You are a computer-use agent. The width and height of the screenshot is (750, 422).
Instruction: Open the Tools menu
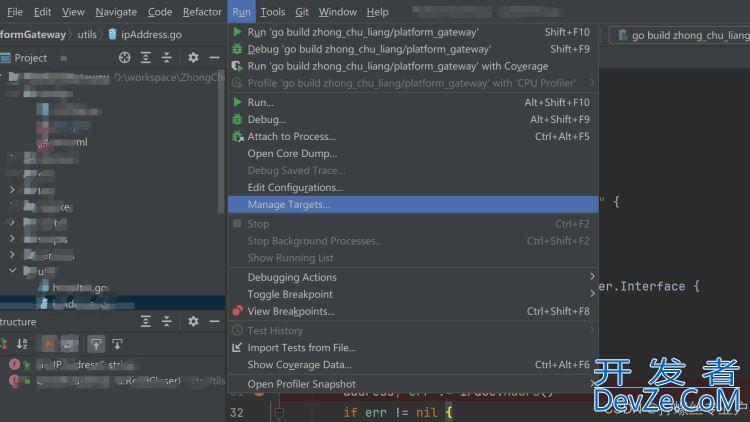pos(272,12)
